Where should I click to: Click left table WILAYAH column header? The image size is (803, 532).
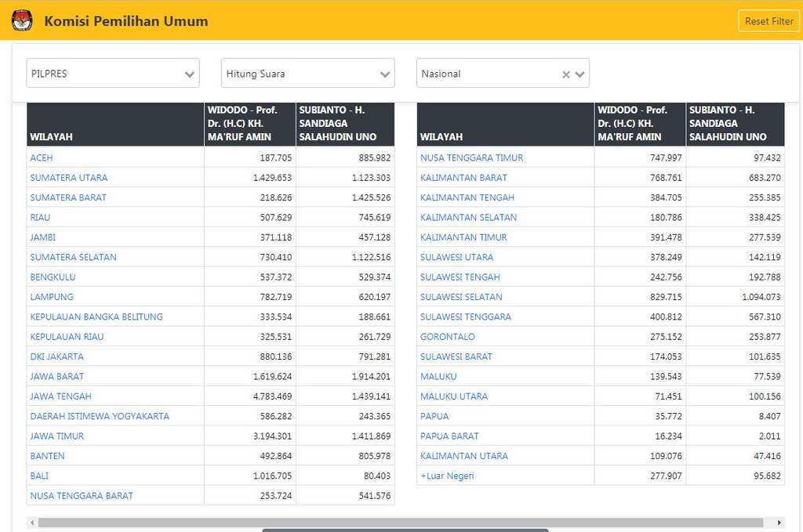coord(115,125)
